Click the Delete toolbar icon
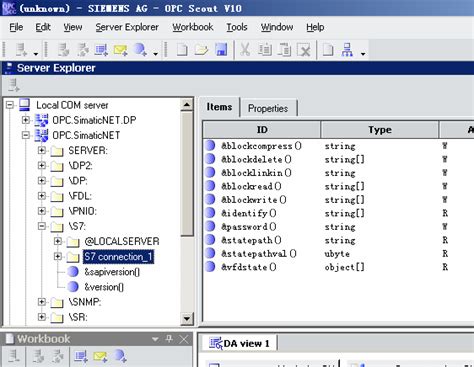This screenshot has height=367, width=474. pyautogui.click(x=304, y=50)
